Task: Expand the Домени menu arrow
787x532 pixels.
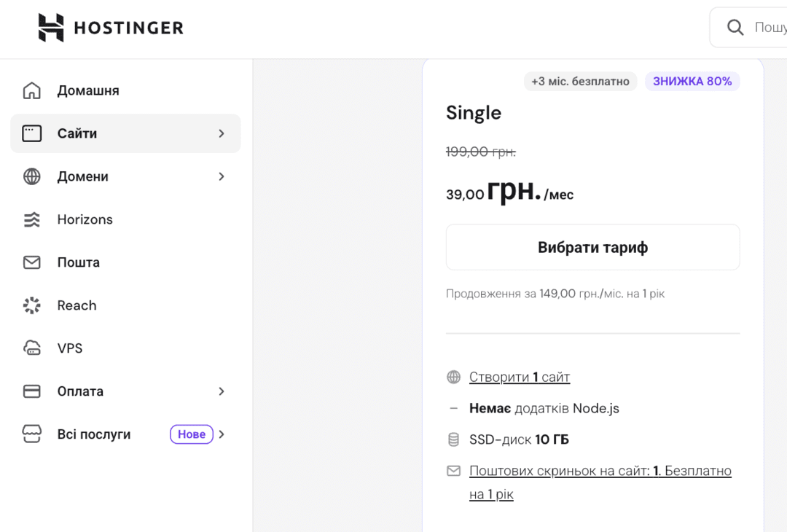Action: (x=222, y=176)
